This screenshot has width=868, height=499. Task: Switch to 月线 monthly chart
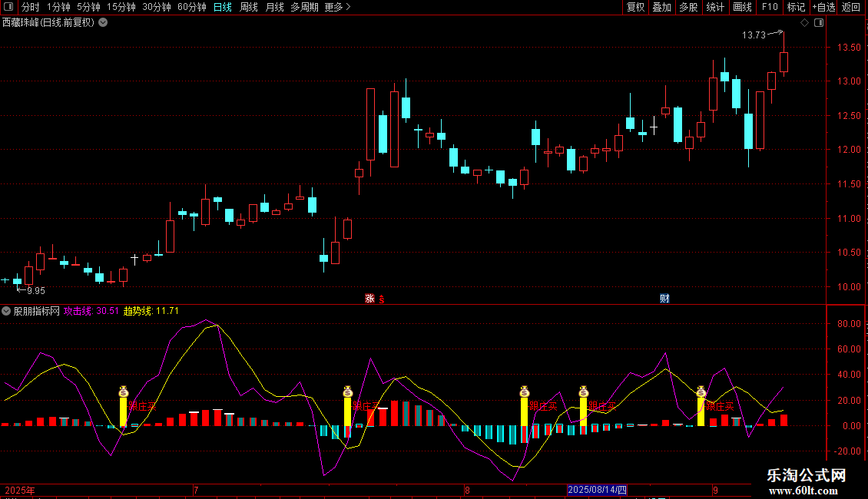tap(274, 7)
